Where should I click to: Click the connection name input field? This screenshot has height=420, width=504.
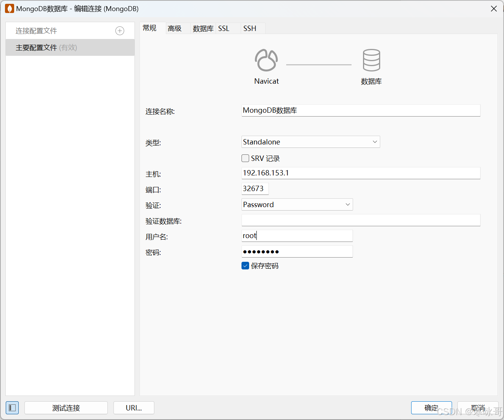[x=361, y=110]
